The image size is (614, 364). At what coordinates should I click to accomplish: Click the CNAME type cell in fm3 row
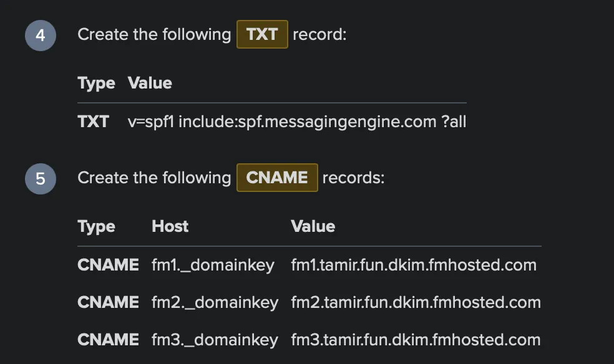(108, 340)
